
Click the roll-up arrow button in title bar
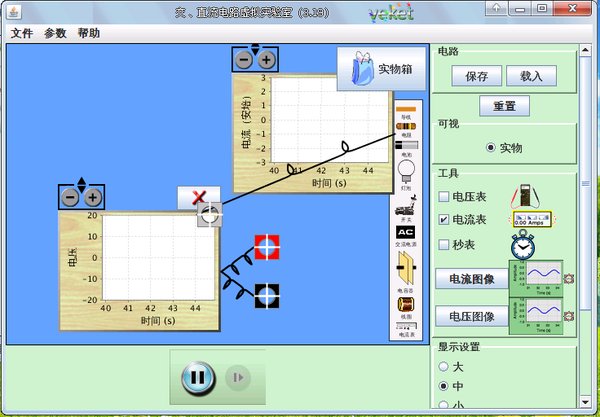(496, 8)
